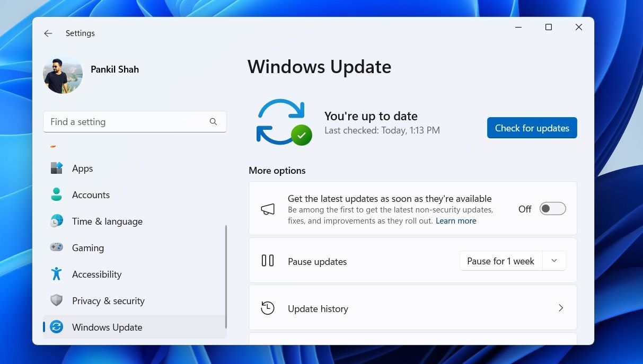This screenshot has width=643, height=364.
Task: Click the Update history clock icon
Action: 268,307
